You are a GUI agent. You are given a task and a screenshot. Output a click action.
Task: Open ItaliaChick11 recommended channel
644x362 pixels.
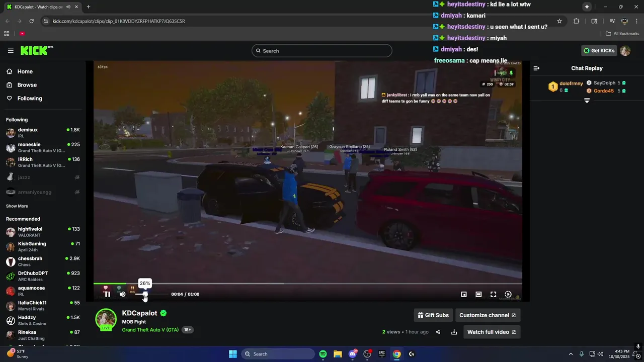(x=42, y=306)
